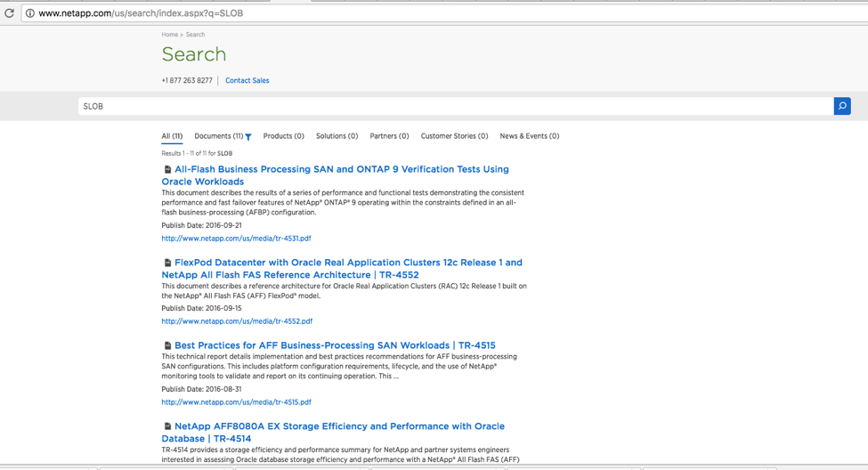
Task: Open the Products (0) tab
Action: point(283,136)
